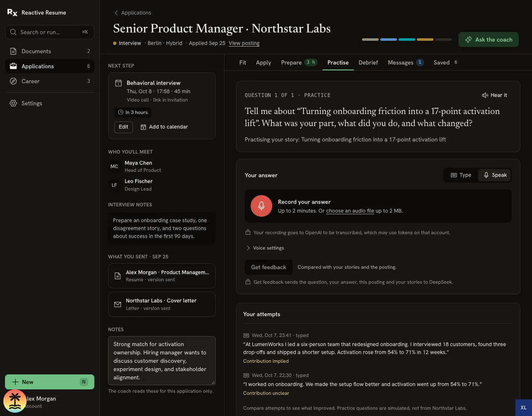
Task: Select the Speak answer mode
Action: click(495, 175)
